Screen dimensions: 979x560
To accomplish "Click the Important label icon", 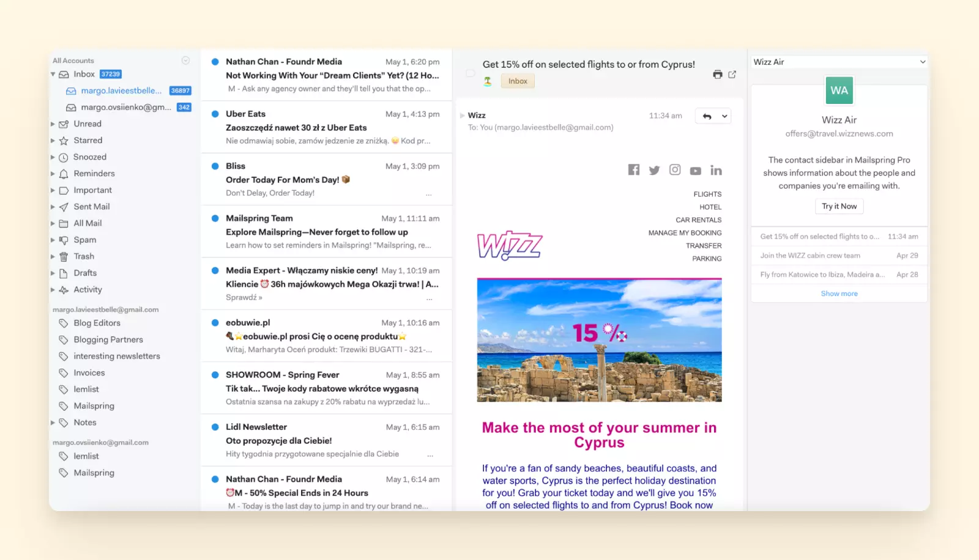I will pyautogui.click(x=64, y=190).
